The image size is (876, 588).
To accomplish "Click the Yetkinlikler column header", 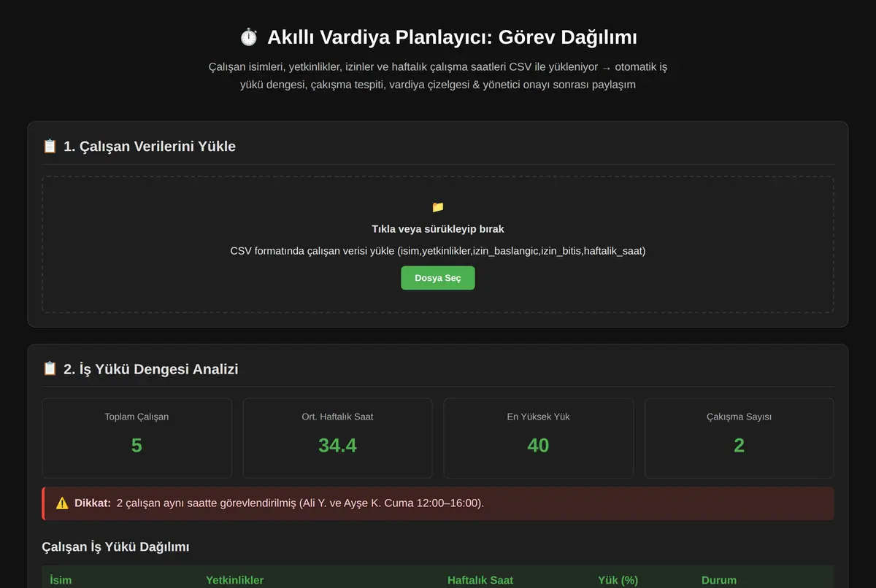I will coord(234,580).
